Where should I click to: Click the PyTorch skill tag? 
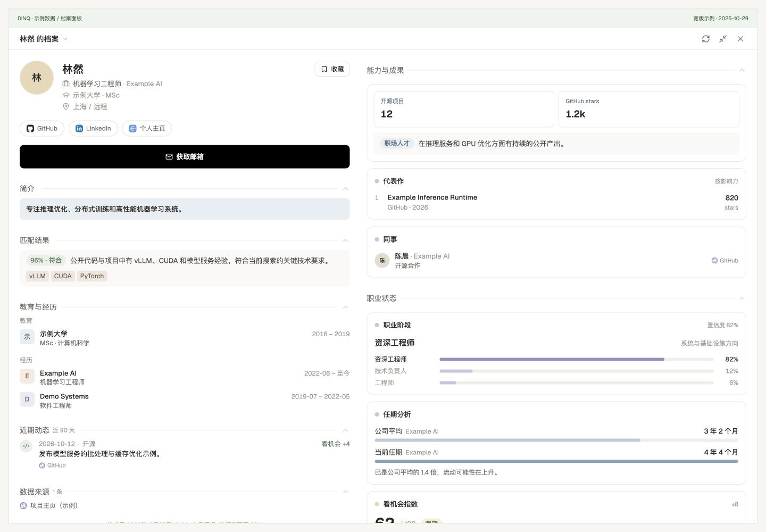point(92,276)
